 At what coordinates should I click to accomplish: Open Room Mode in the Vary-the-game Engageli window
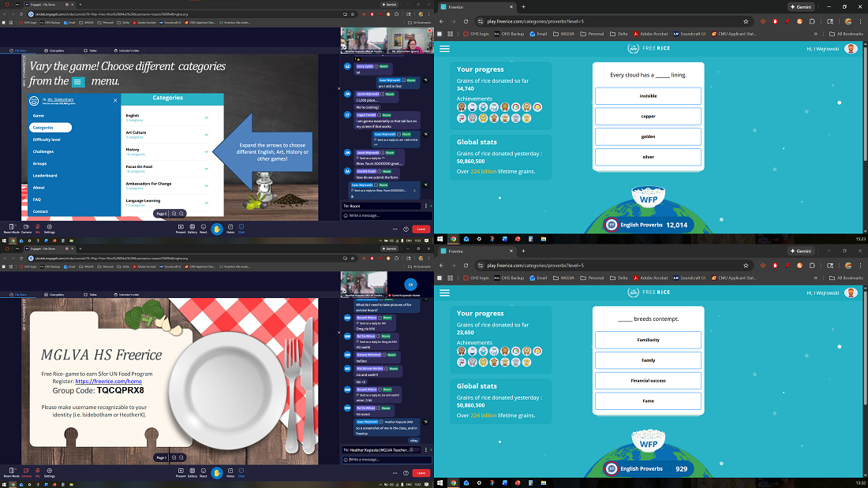pyautogui.click(x=12, y=228)
